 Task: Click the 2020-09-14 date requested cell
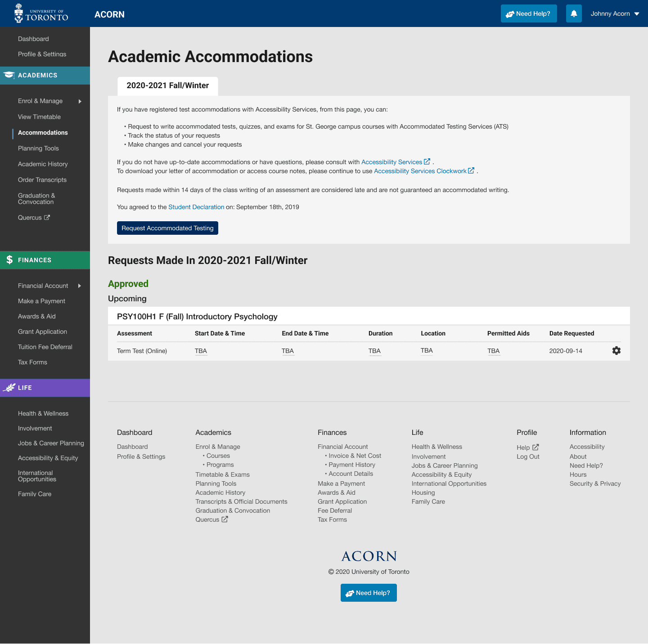click(566, 351)
